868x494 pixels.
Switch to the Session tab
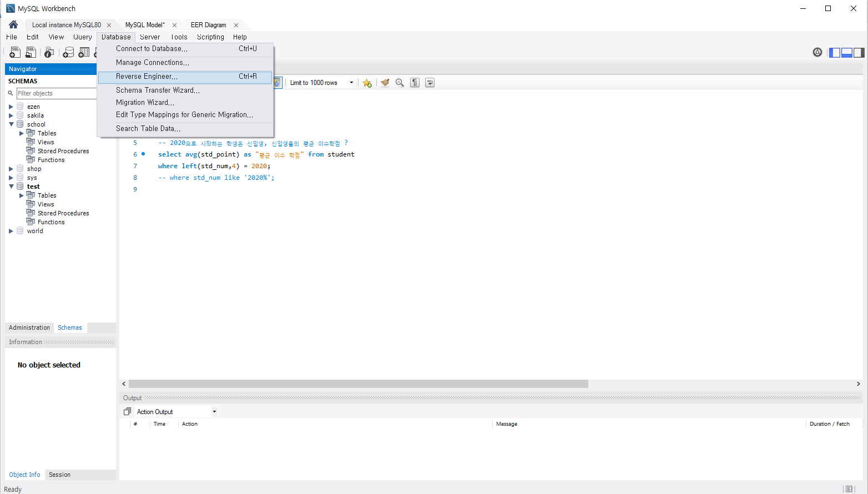pyautogui.click(x=59, y=475)
